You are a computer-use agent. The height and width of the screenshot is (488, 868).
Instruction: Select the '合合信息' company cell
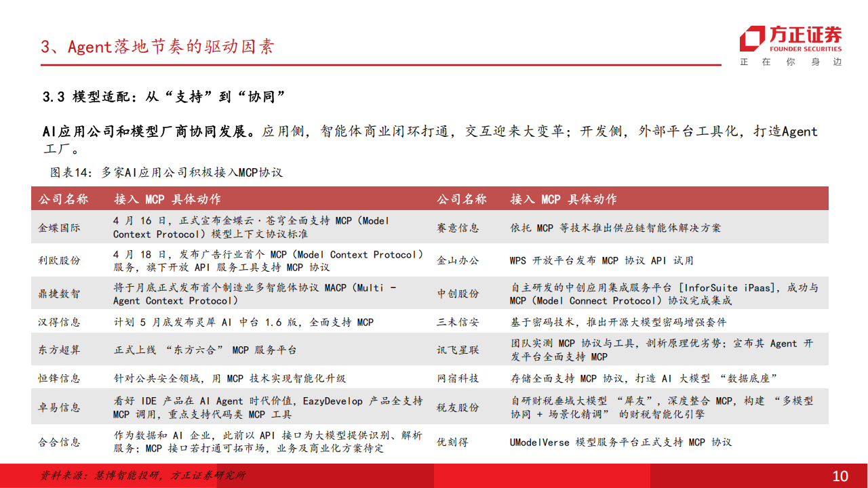coord(59,442)
